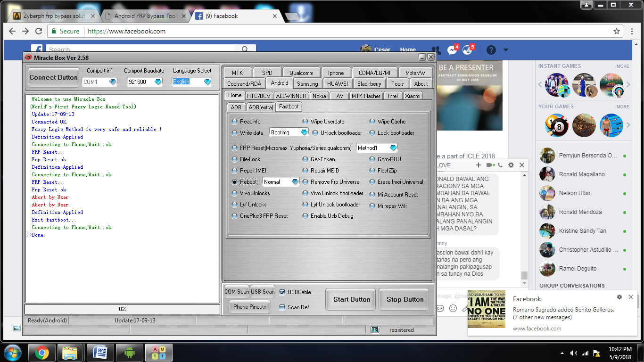
Task: Select the Unlock bootloader radio button
Action: click(315, 133)
